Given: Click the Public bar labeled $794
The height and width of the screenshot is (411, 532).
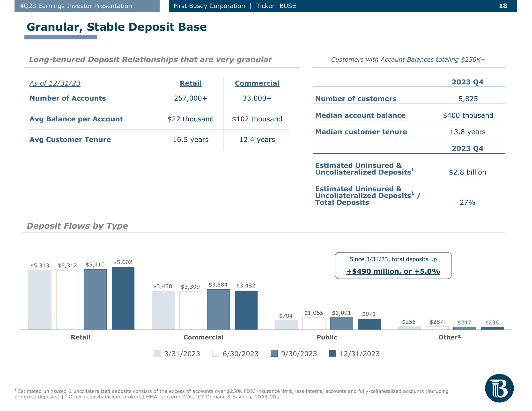Looking at the screenshot, I should click(x=286, y=325).
